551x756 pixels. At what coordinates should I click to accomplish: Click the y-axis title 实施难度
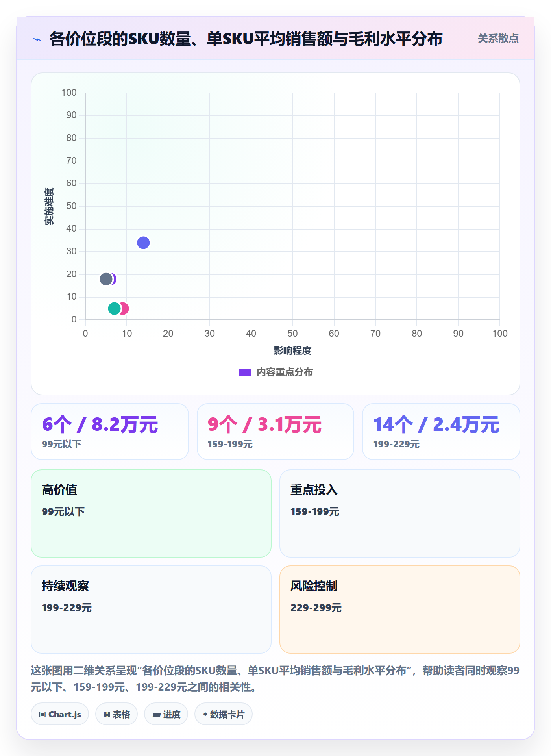[49, 206]
